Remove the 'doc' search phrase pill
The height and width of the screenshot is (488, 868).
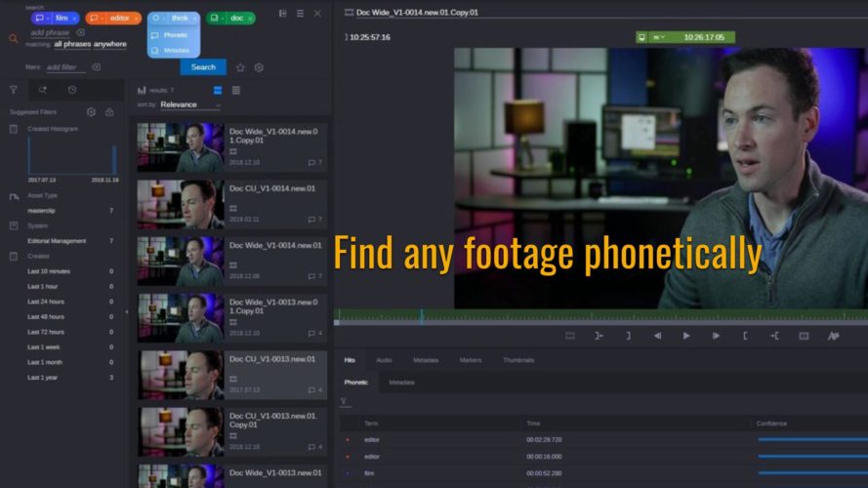[x=250, y=19]
